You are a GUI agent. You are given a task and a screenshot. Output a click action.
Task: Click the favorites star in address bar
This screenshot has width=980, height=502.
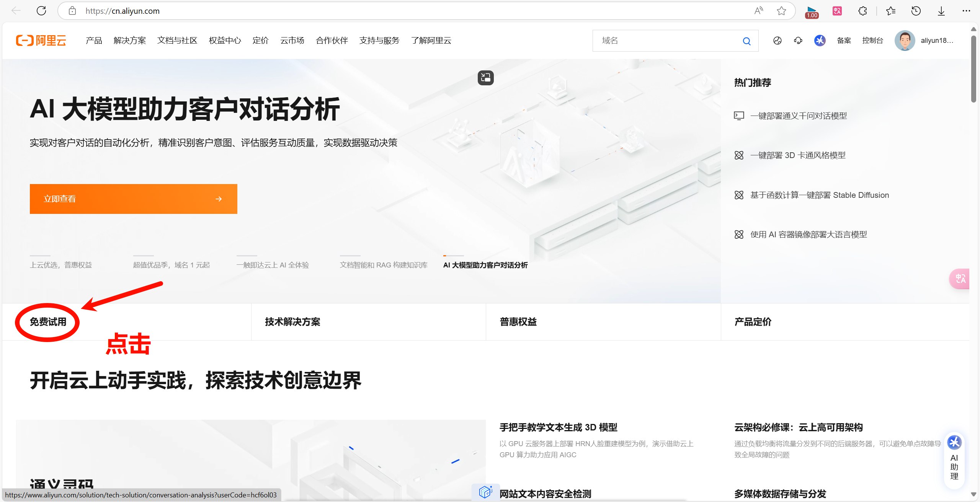(x=781, y=11)
